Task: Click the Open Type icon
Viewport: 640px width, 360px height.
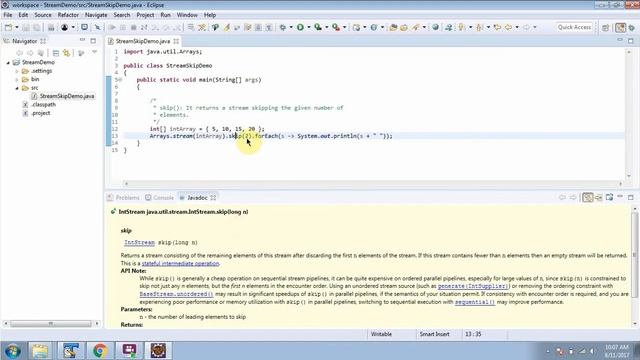Action: (x=393, y=27)
